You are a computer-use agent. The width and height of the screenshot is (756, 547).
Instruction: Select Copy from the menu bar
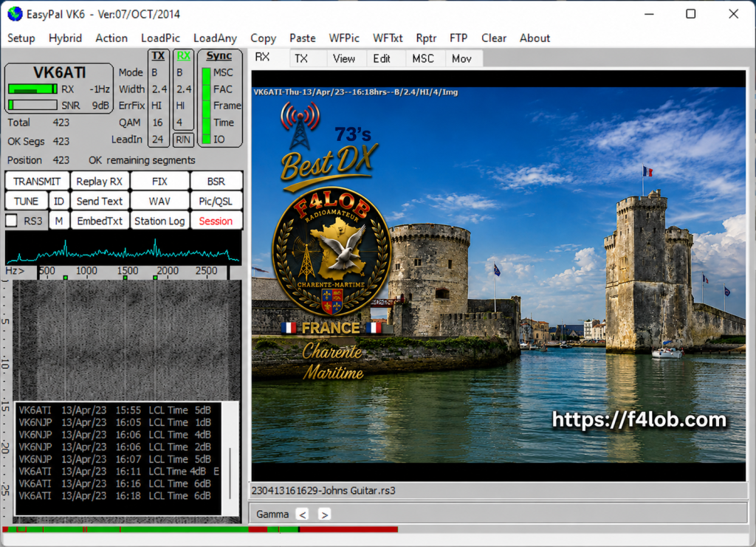[x=263, y=38]
